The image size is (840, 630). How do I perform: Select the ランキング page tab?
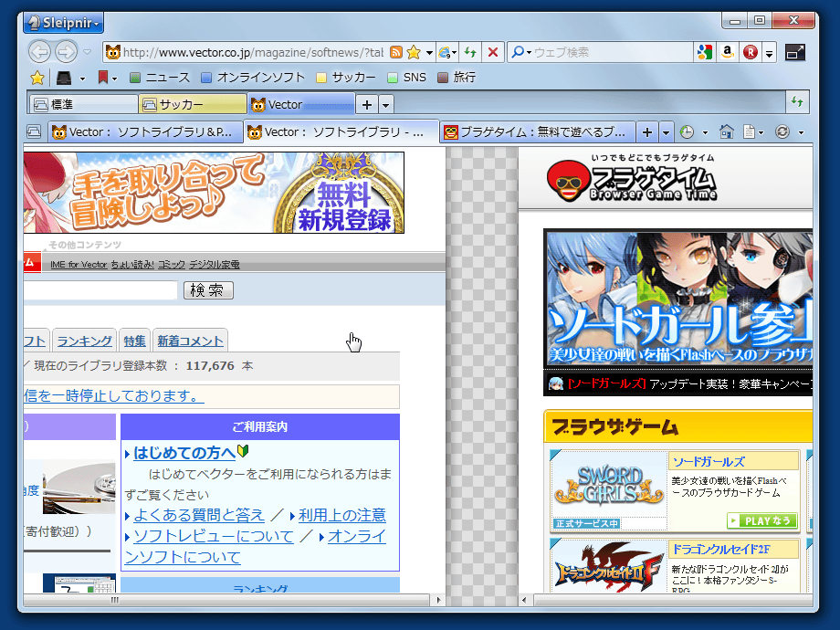click(x=84, y=341)
